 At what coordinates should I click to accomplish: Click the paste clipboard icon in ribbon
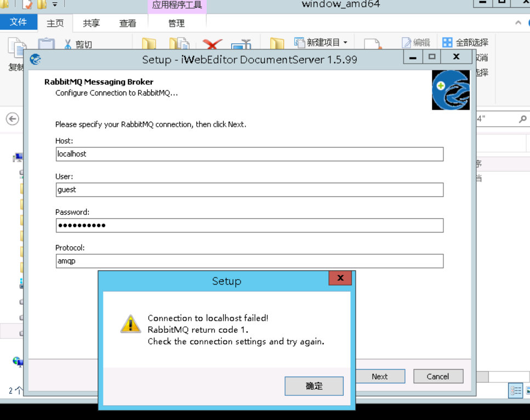click(x=46, y=44)
